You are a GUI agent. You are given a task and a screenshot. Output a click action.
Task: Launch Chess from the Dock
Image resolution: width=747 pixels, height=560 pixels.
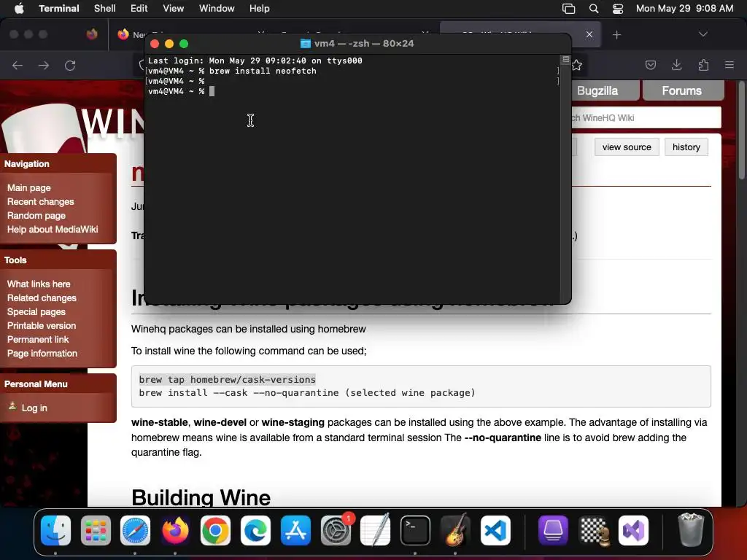coord(594,531)
